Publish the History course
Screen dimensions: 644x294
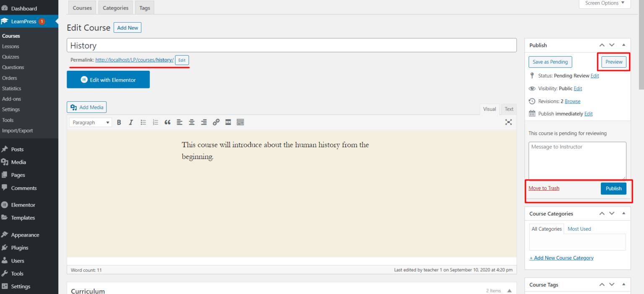pos(613,188)
